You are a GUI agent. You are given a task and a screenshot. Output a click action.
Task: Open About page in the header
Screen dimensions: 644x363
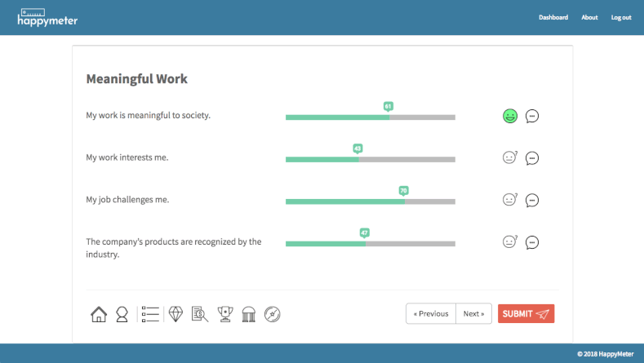click(x=589, y=17)
